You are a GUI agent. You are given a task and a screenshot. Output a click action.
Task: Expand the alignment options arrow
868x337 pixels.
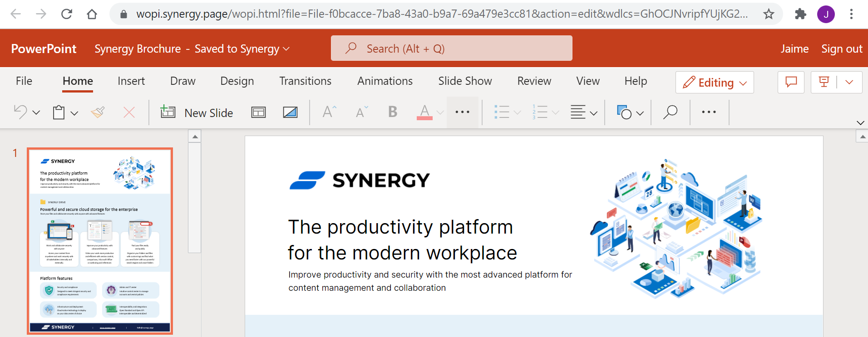[593, 113]
